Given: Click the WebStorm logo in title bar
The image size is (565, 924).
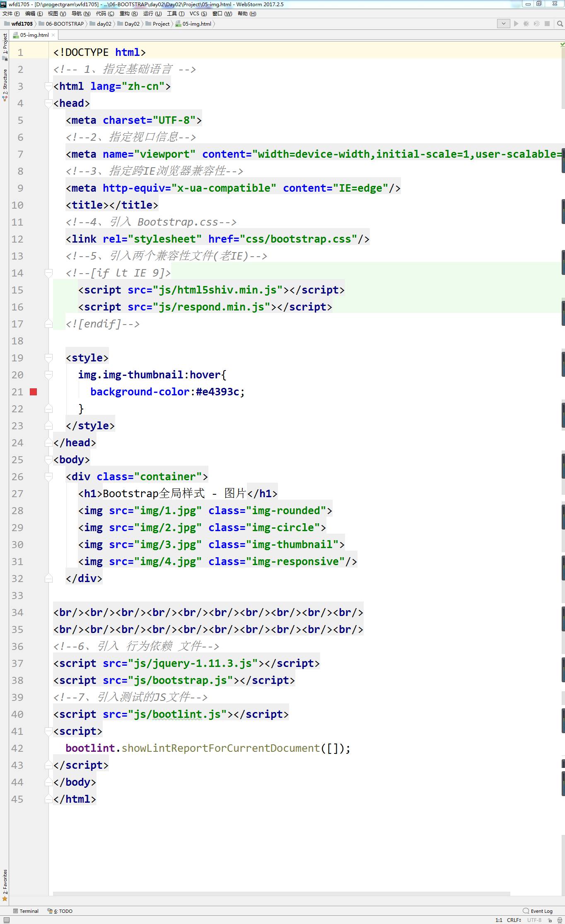Looking at the screenshot, I should click(x=4, y=4).
